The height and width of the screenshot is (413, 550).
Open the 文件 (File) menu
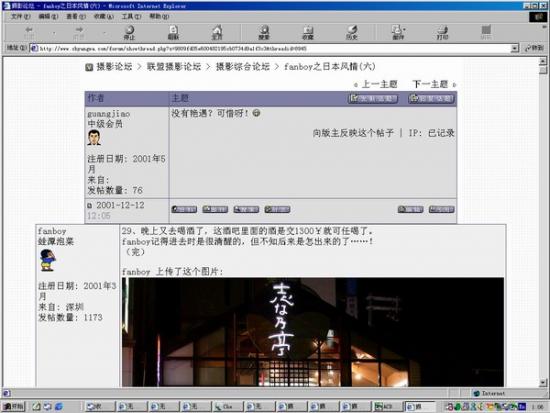20,16
